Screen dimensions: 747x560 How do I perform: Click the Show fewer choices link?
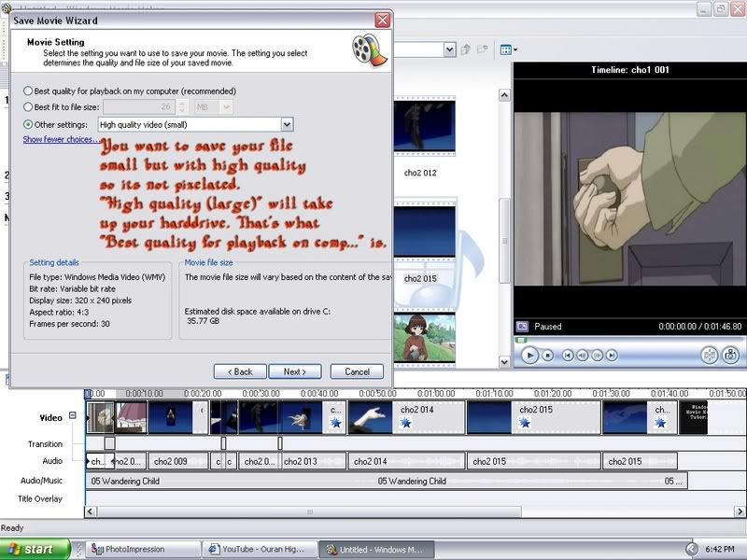click(x=61, y=139)
